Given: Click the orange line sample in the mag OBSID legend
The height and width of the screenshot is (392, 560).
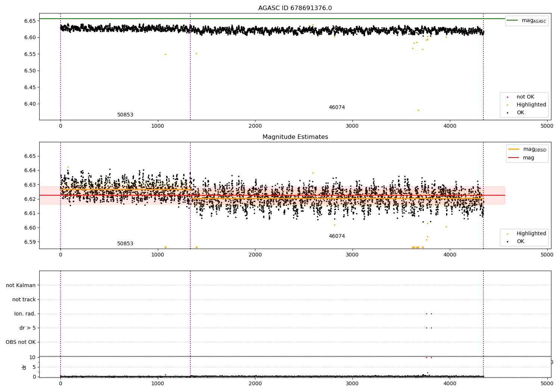Looking at the screenshot, I should point(513,149).
